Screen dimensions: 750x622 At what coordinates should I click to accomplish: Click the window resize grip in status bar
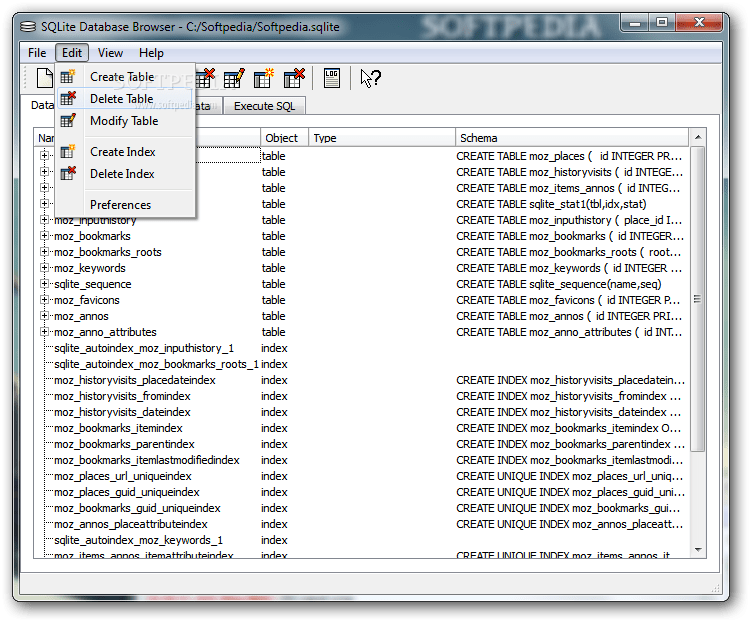(716, 589)
